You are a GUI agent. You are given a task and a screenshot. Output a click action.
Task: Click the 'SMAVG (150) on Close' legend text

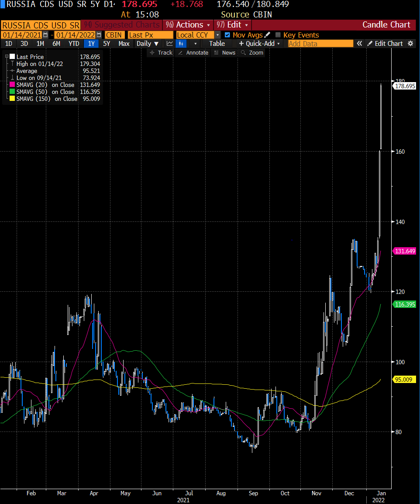tap(47, 99)
